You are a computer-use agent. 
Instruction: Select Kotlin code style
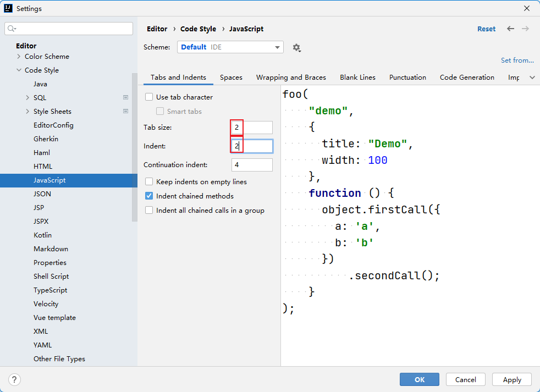42,235
